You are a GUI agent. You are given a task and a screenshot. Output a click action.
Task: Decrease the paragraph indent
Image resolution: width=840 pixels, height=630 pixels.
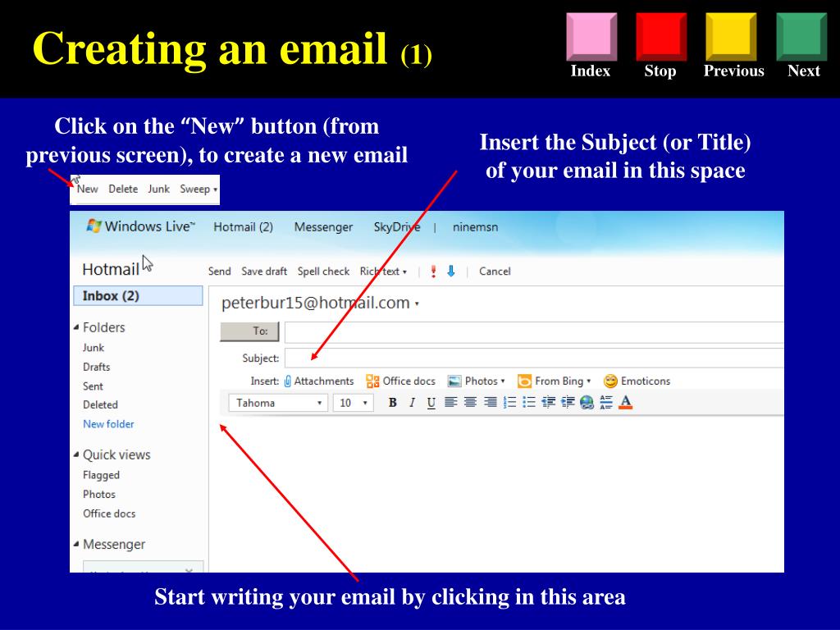point(548,402)
